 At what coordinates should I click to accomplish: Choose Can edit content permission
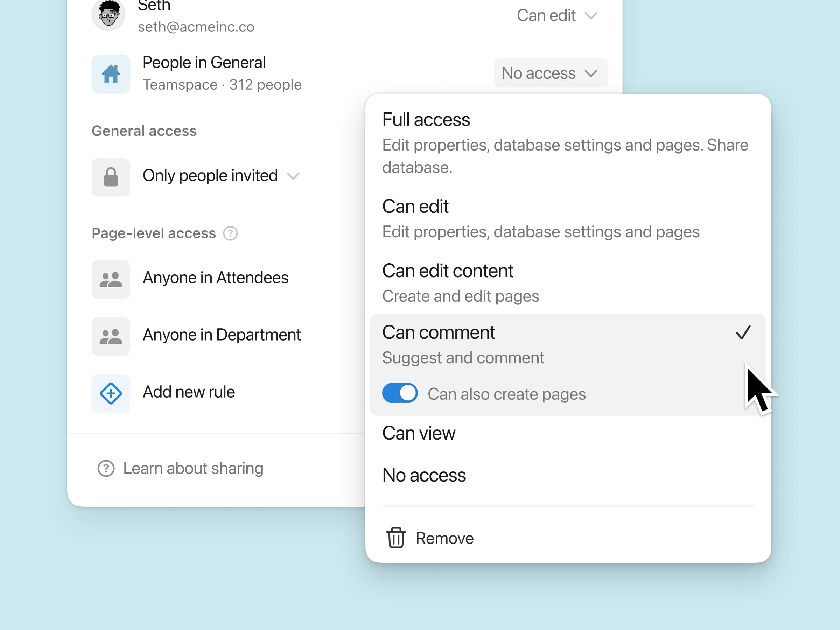point(447,271)
